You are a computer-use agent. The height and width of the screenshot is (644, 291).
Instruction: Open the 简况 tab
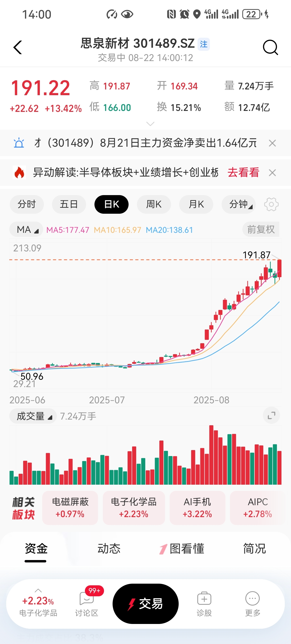(255, 549)
